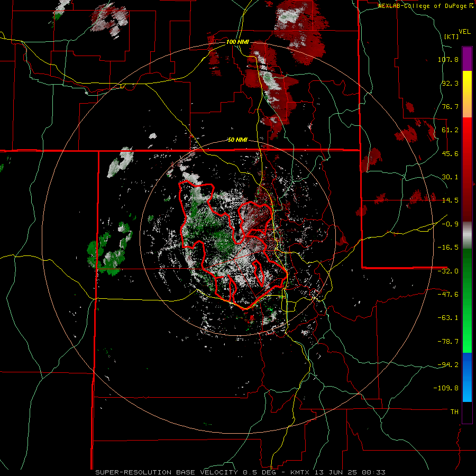Click the 76.7 value on the velocity scale

(450, 106)
